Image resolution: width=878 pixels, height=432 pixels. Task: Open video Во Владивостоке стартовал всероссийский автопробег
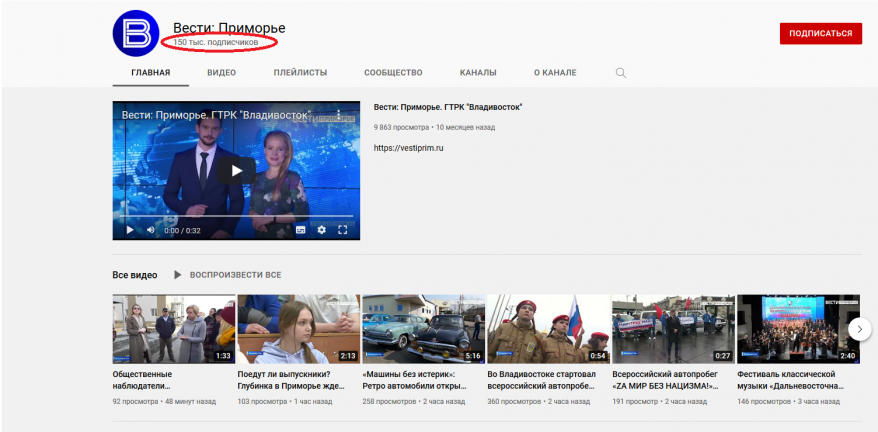[x=541, y=380]
